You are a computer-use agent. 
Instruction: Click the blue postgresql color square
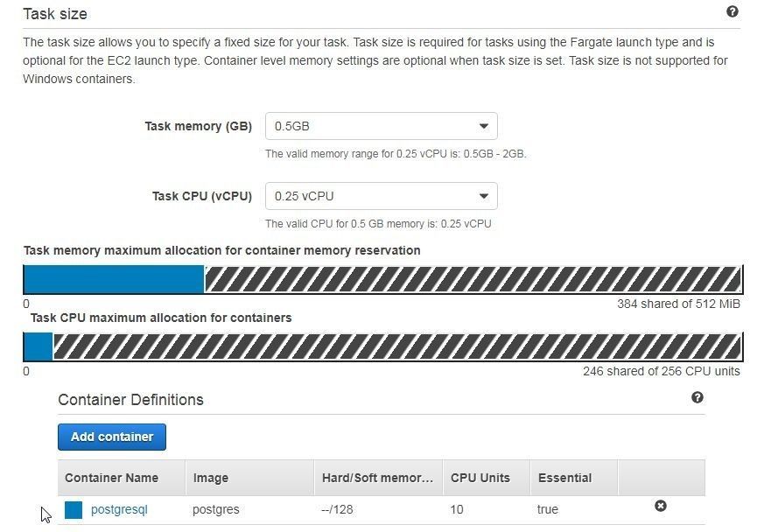pos(74,509)
